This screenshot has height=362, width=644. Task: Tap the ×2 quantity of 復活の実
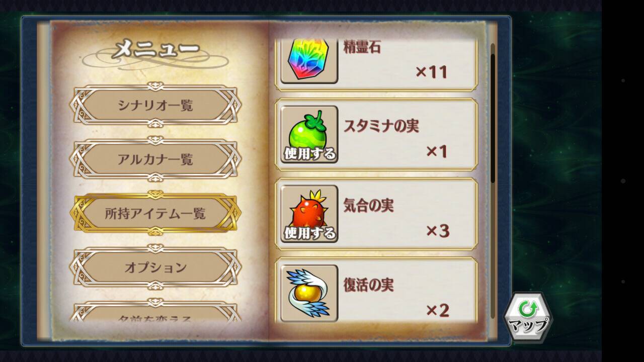pyautogui.click(x=437, y=310)
